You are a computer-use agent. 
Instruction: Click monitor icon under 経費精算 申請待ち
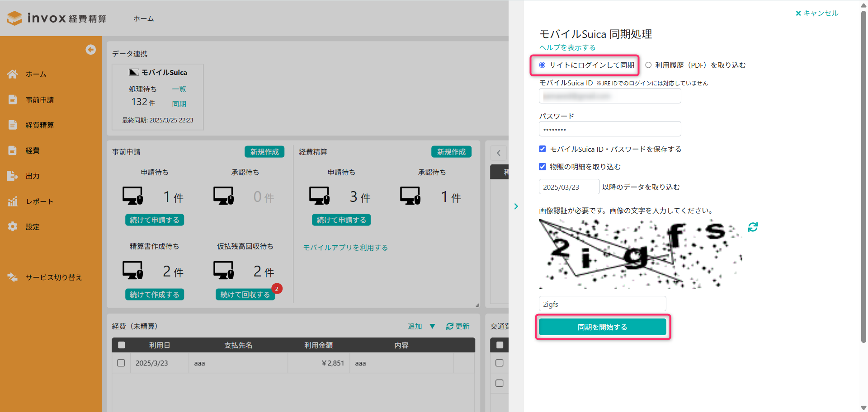point(320,196)
